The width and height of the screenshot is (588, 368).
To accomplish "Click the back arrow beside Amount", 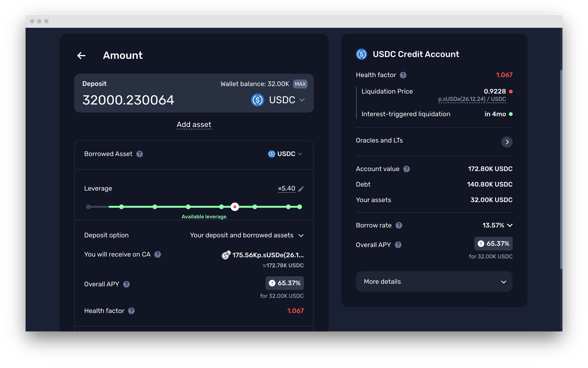I will (x=81, y=55).
